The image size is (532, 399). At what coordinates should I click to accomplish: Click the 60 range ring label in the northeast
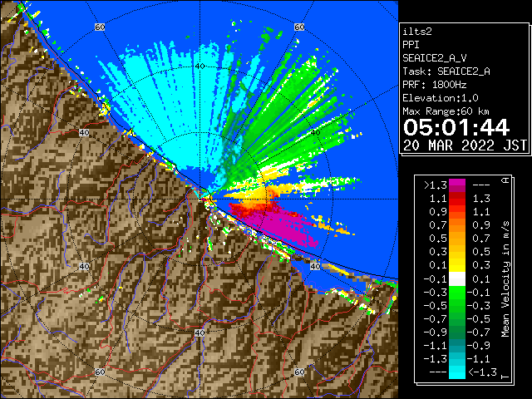pyautogui.click(x=299, y=27)
